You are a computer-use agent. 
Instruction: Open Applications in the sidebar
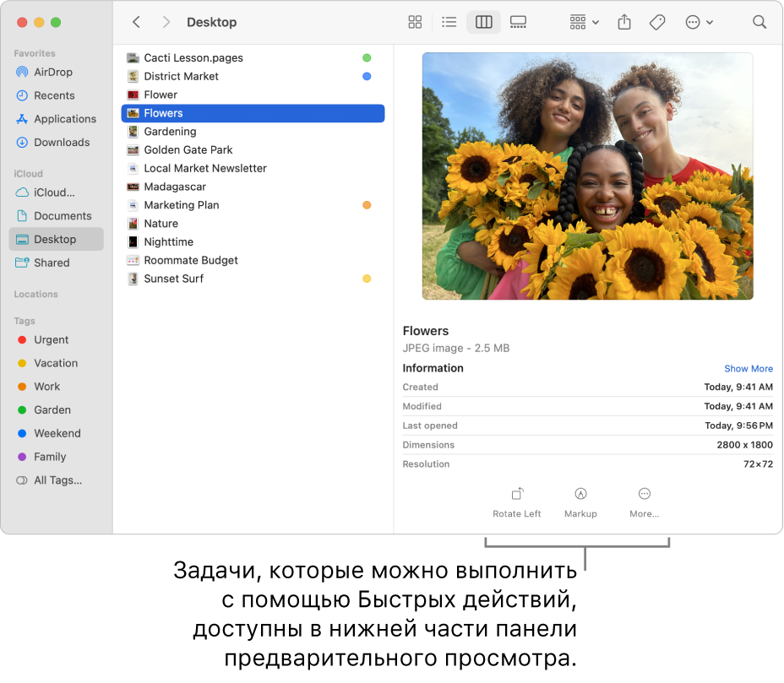coord(56,119)
